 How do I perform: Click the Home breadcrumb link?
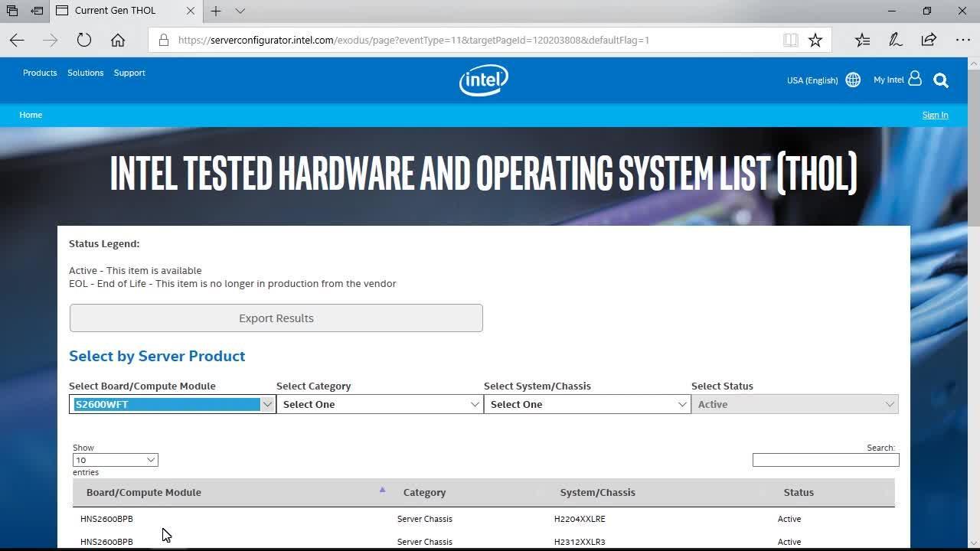coord(31,115)
